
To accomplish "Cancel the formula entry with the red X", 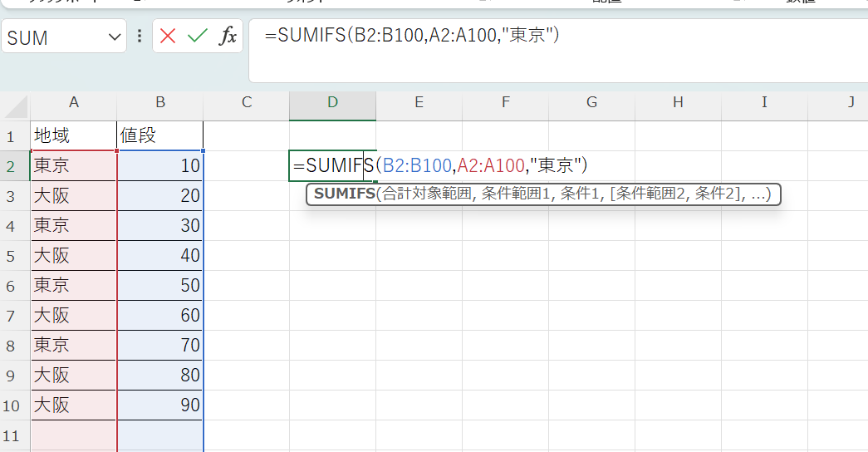I will [x=169, y=36].
